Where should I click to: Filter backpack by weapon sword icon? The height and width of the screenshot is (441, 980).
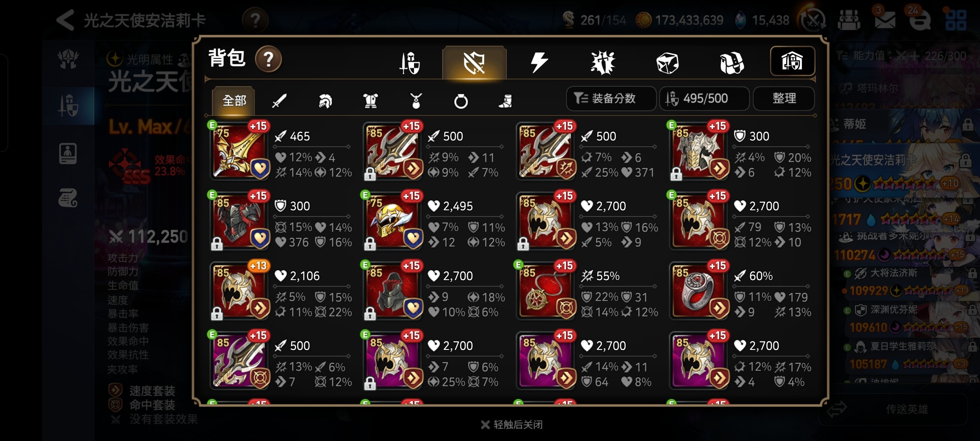coord(279,100)
